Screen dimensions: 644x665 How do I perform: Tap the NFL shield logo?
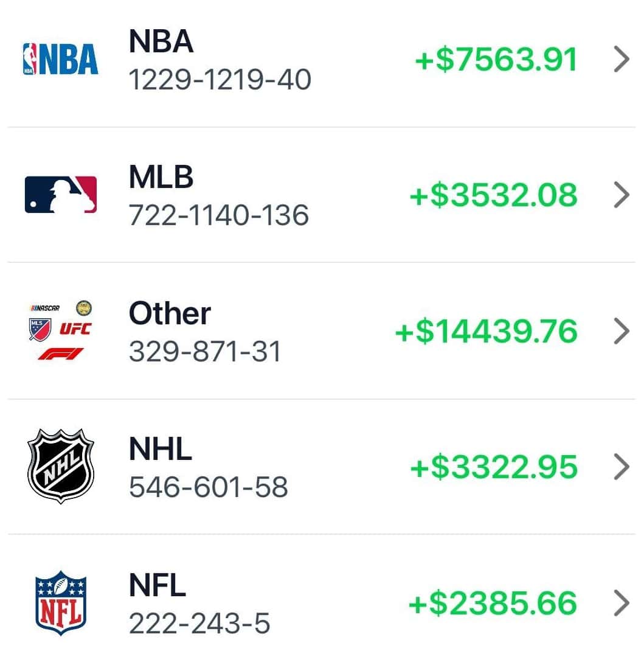(60, 602)
